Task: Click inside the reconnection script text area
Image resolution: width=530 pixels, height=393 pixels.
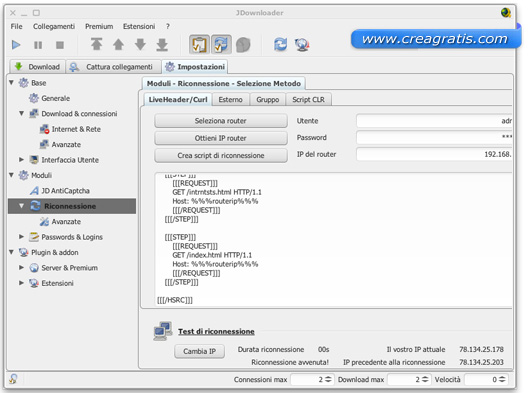Action: pyautogui.click(x=334, y=239)
